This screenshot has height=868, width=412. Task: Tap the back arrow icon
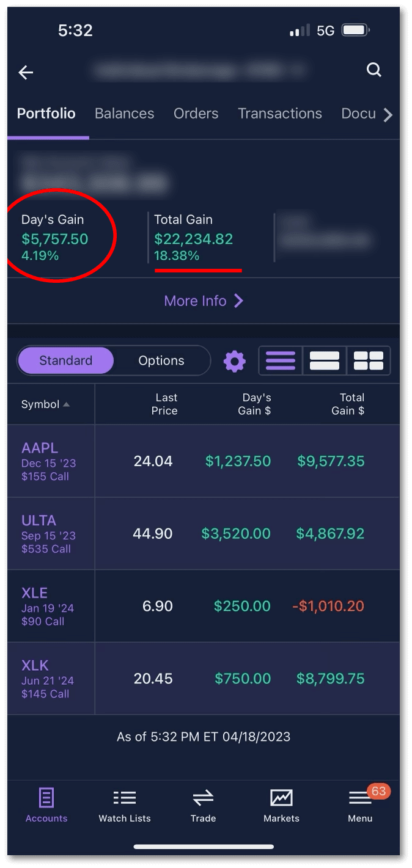[x=26, y=73]
